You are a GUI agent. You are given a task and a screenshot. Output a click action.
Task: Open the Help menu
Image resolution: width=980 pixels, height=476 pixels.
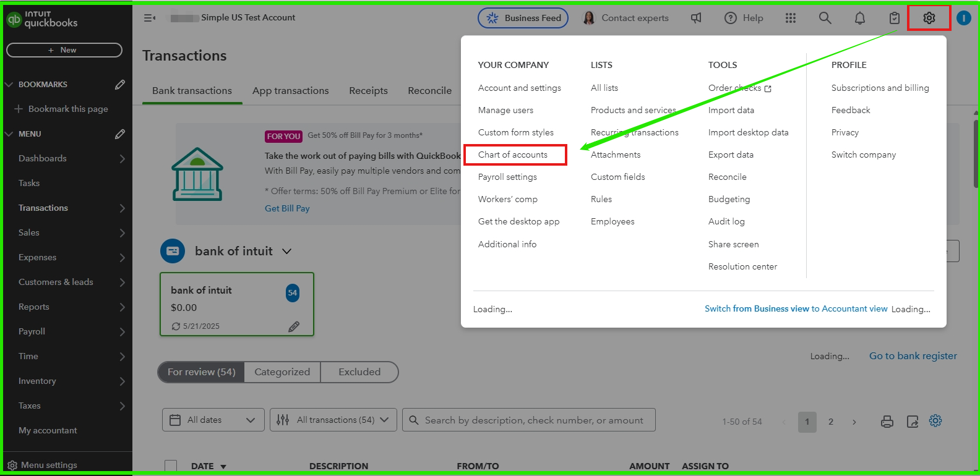pos(744,18)
